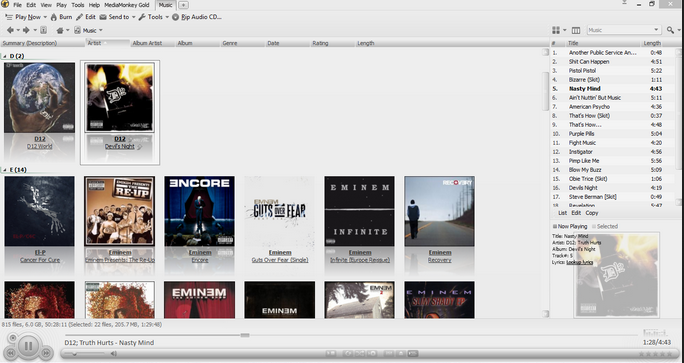684x363 pixels.
Task: Open Rip Audio CD tool
Action: (x=197, y=17)
